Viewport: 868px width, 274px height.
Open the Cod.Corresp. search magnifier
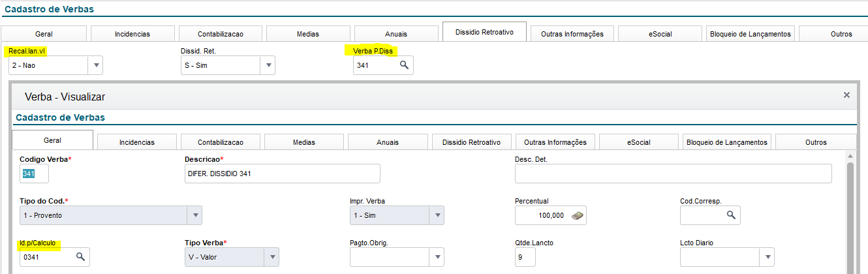tap(731, 215)
